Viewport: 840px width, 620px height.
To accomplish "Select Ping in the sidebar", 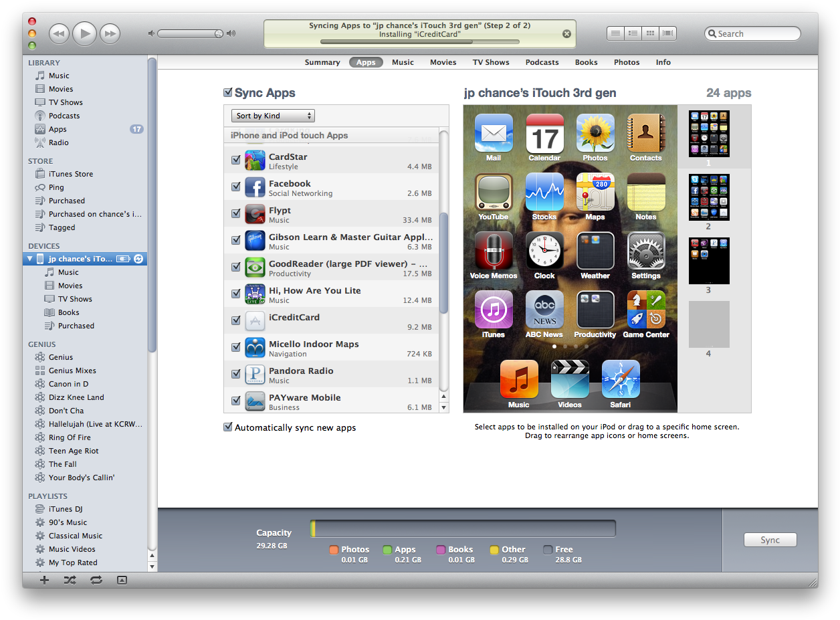I will pos(56,187).
